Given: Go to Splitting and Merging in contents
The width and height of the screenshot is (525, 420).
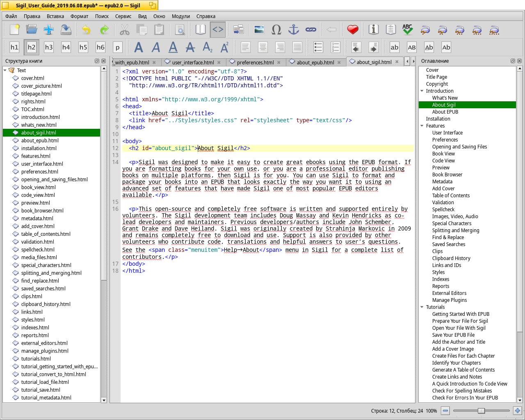Looking at the screenshot, I should [x=455, y=231].
